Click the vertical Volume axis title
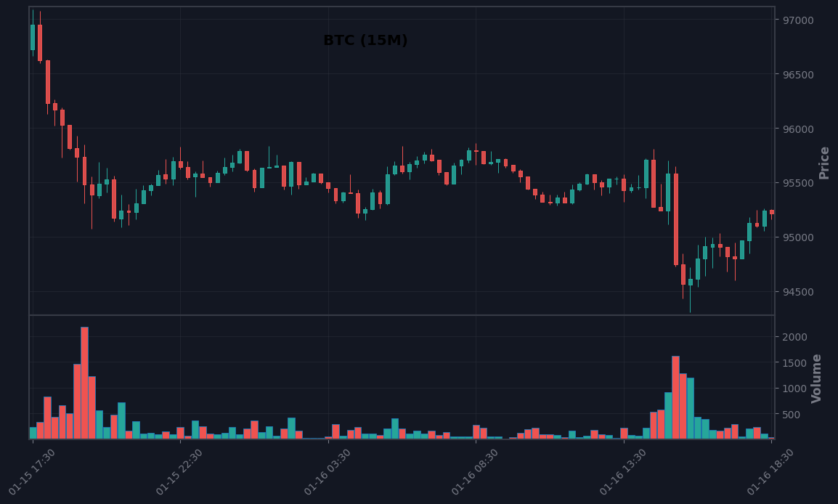Image resolution: width=838 pixels, height=504 pixels. [816, 378]
